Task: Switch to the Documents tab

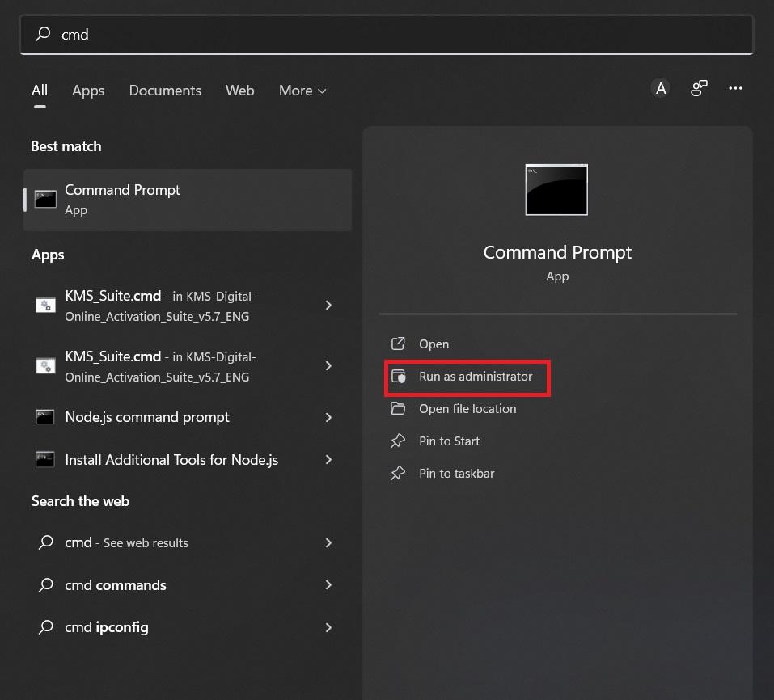Action: [x=164, y=91]
